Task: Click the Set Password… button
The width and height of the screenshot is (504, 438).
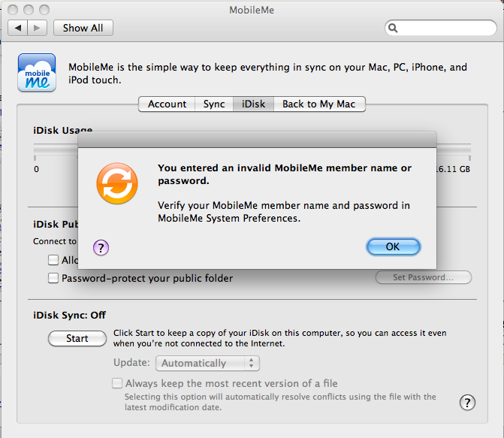Action: pyautogui.click(x=424, y=277)
